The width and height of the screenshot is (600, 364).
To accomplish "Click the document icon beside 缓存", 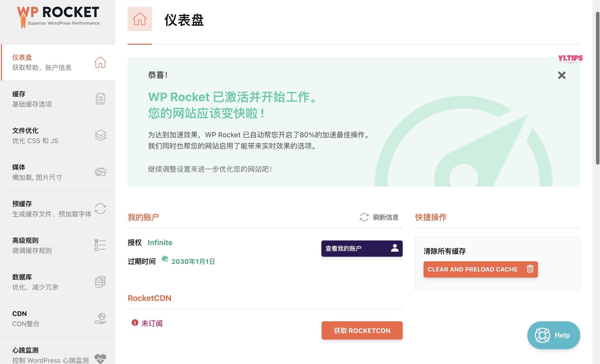I will (x=100, y=99).
